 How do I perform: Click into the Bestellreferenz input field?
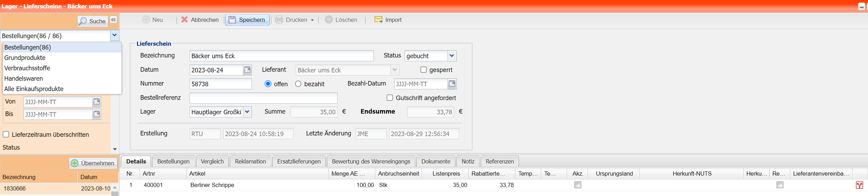[263, 98]
